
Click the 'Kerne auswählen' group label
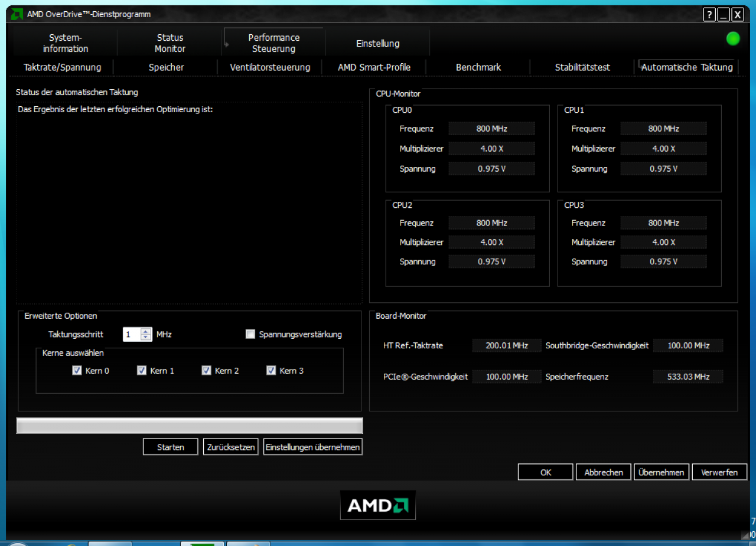pos(73,353)
